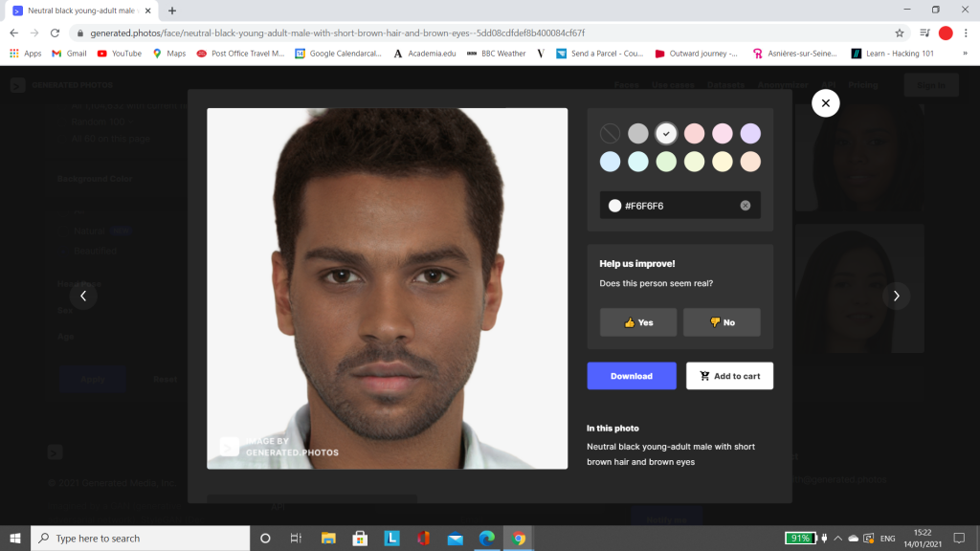Select the lavender purple background swatch
The image size is (980, 551).
750,133
